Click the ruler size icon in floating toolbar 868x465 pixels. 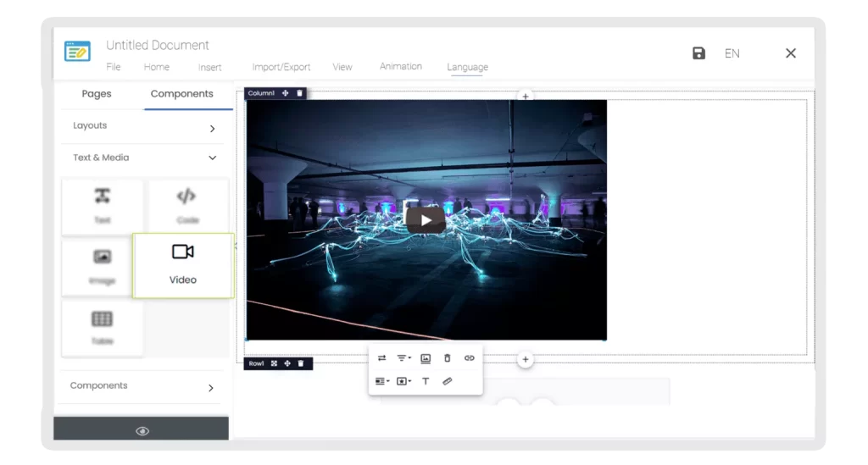[448, 381]
